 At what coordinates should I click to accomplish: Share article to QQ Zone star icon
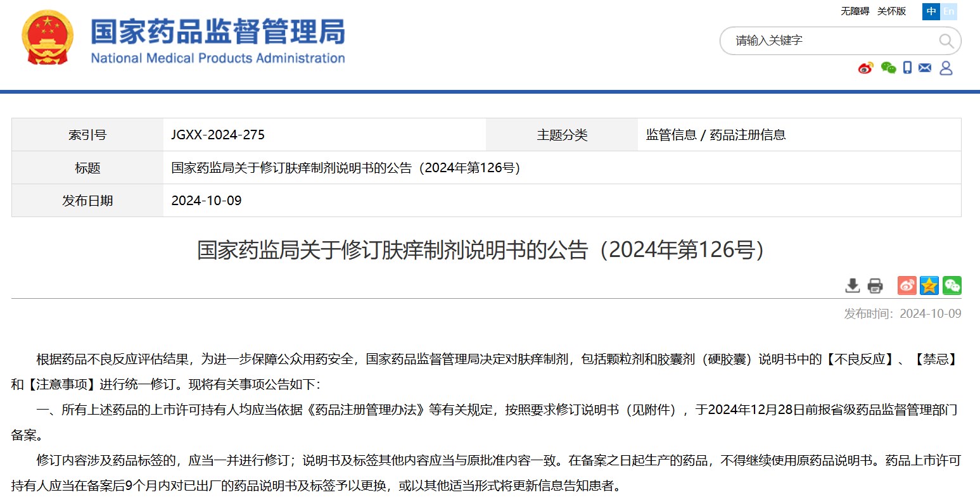coord(929,286)
